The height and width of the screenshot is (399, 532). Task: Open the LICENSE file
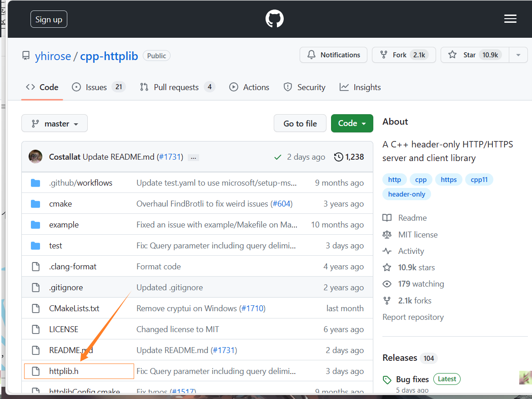click(x=64, y=329)
